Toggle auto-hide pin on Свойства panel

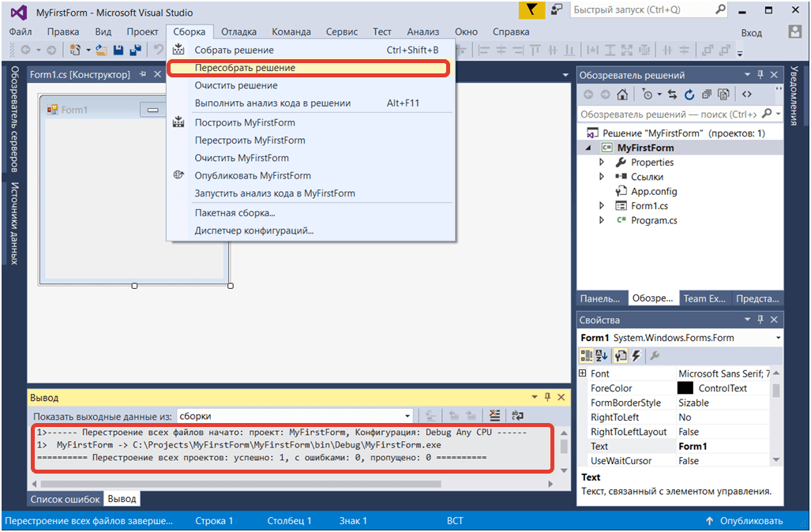[760, 320]
